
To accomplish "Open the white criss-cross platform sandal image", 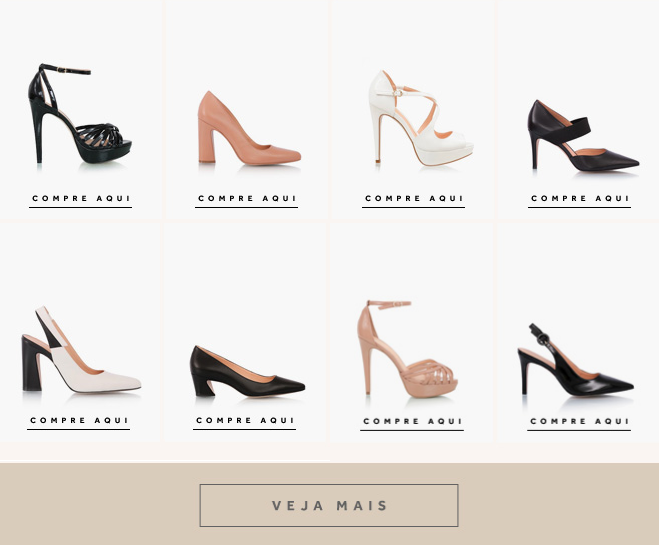I will point(421,118).
